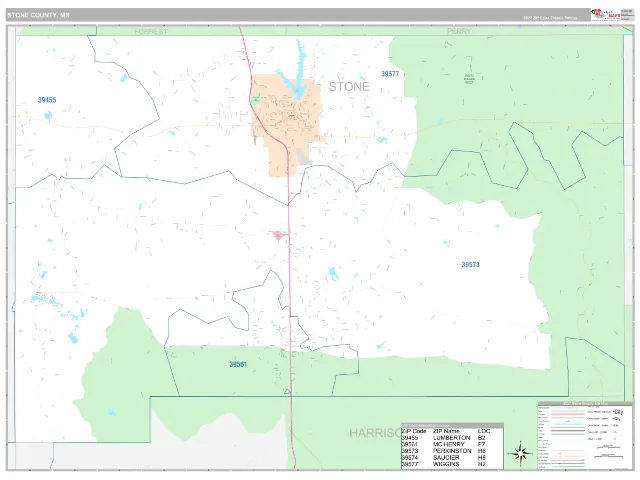The height and width of the screenshot is (480, 640).
Task: Click the PERKINSTON row in ZIP table
Action: pyautogui.click(x=452, y=451)
